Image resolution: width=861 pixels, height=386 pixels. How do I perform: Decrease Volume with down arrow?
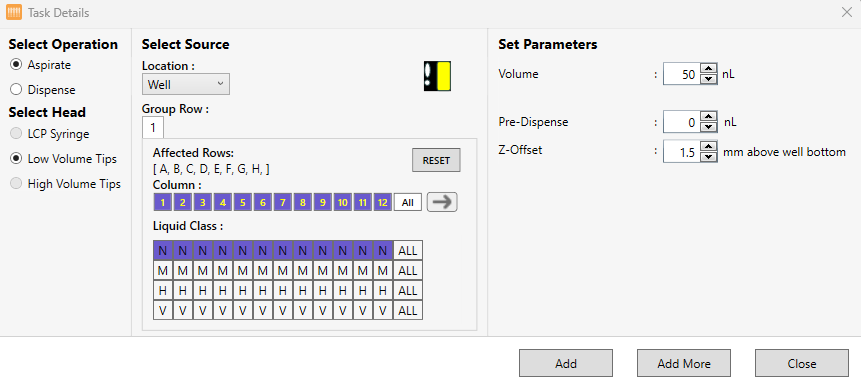coord(709,79)
